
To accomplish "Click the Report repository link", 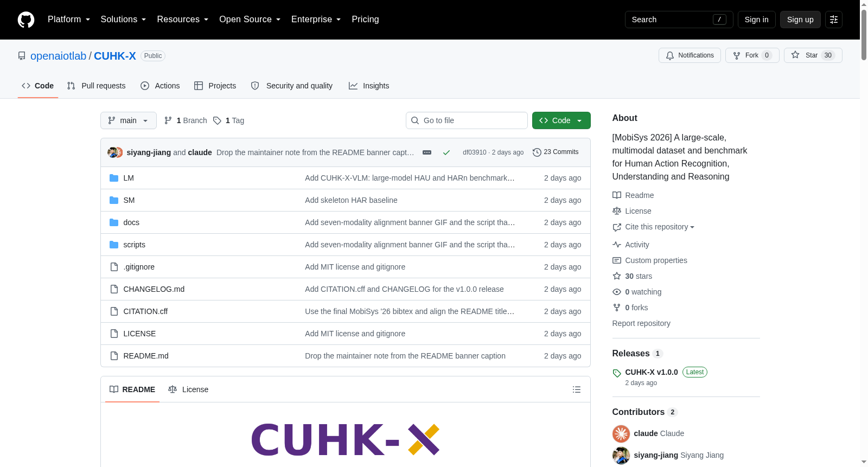I will tap(641, 323).
